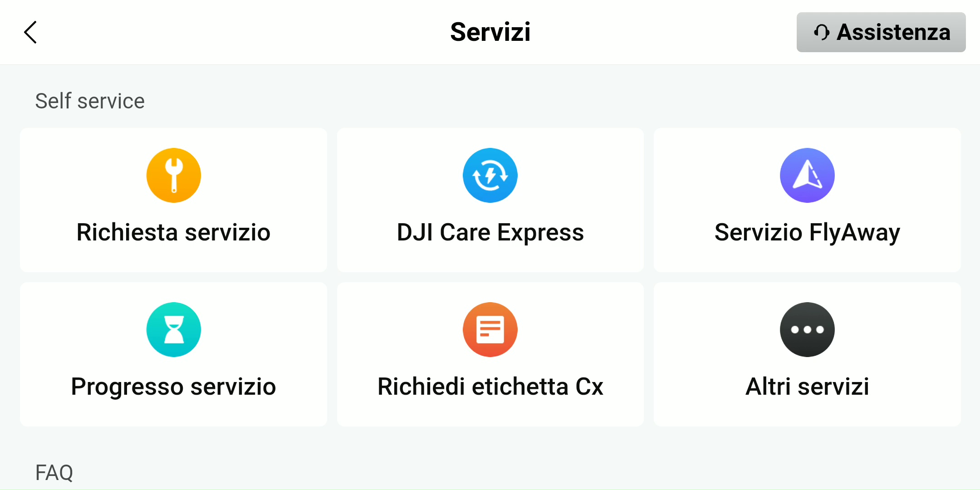Screen dimensions: 980x490
Task: Go back using the left arrow
Action: pyautogui.click(x=30, y=32)
